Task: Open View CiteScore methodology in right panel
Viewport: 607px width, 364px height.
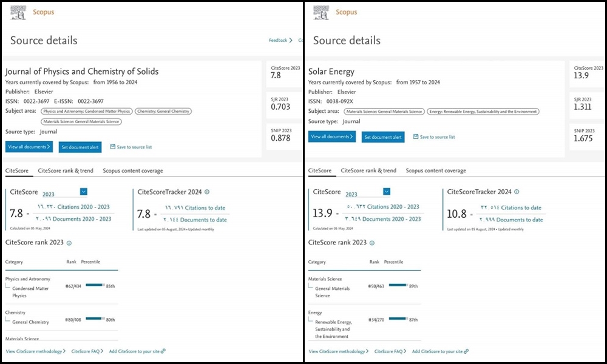Action: tap(337, 351)
